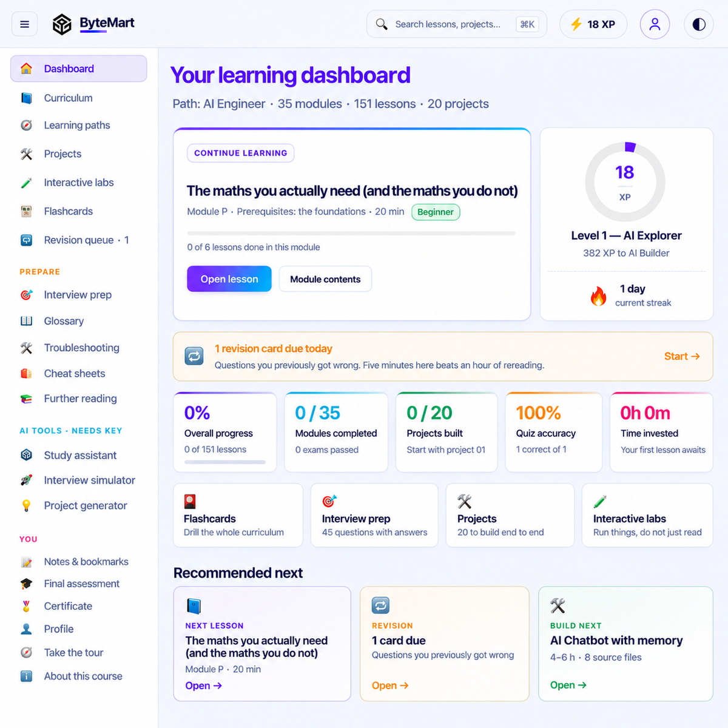Click the Module contents button
This screenshot has width=728, height=728.
[325, 279]
